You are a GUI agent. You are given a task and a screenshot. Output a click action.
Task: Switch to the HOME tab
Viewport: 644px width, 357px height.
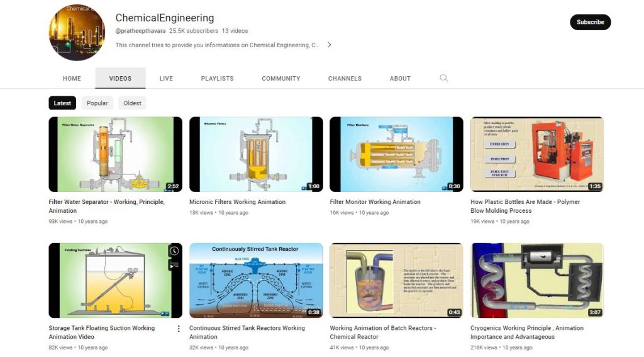[x=72, y=78]
